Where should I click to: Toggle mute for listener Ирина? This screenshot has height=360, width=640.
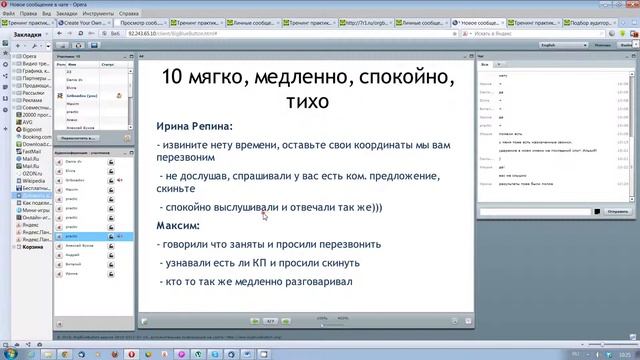60,274
